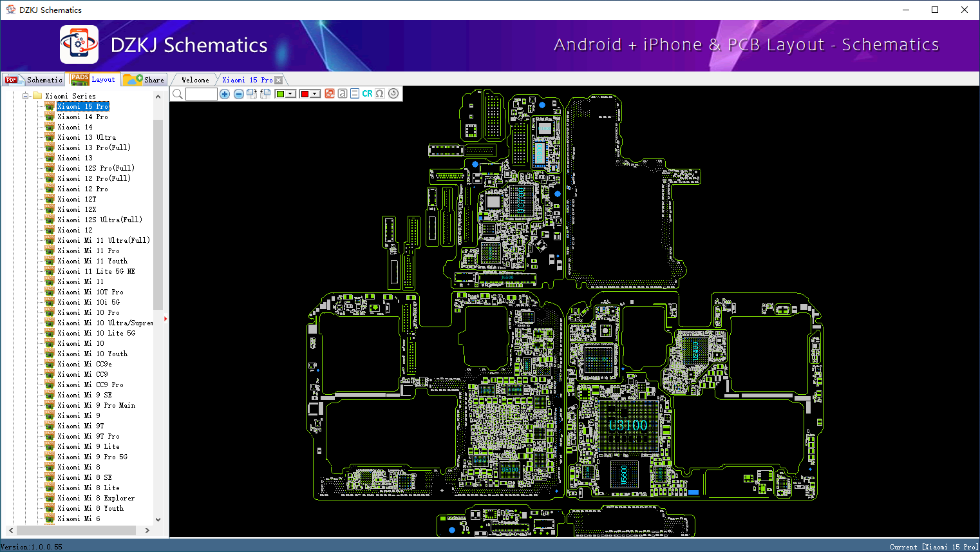Click the red panel collapse arrow on the divider
The image size is (980, 552).
pos(165,319)
